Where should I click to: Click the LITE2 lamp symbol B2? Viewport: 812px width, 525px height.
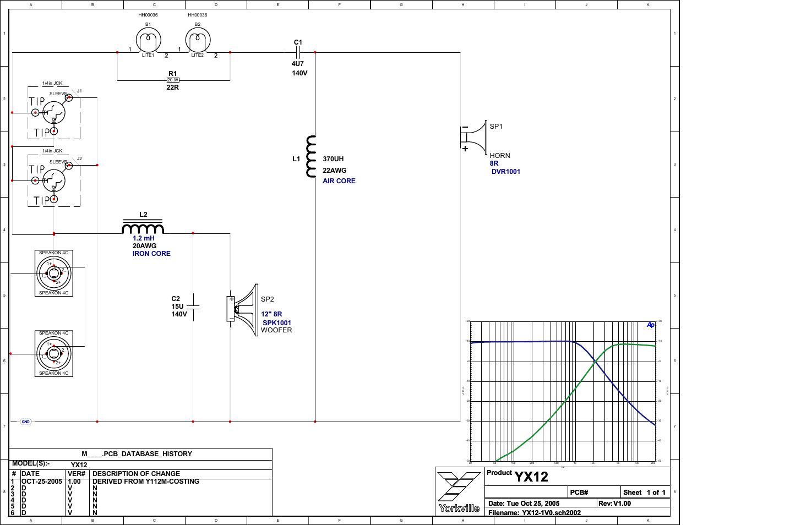tap(198, 41)
